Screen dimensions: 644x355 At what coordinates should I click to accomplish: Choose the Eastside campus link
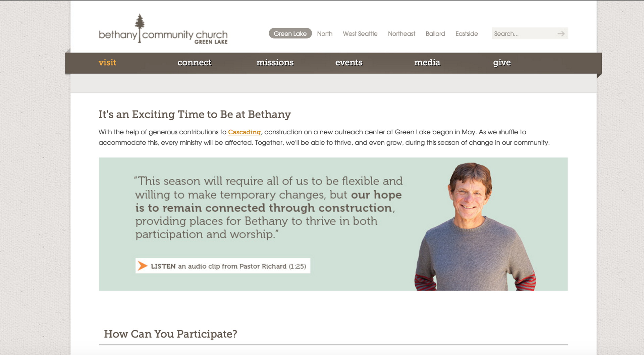[467, 34]
